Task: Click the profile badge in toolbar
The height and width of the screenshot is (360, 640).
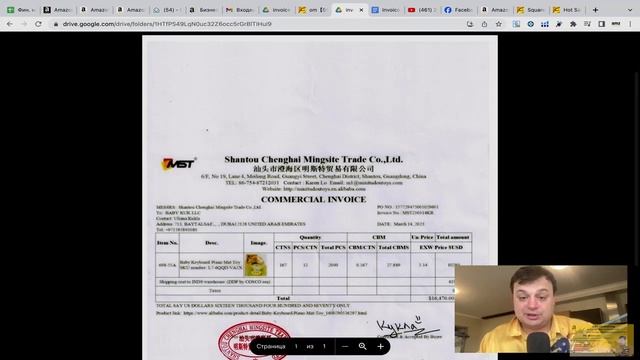Action: pos(616,24)
